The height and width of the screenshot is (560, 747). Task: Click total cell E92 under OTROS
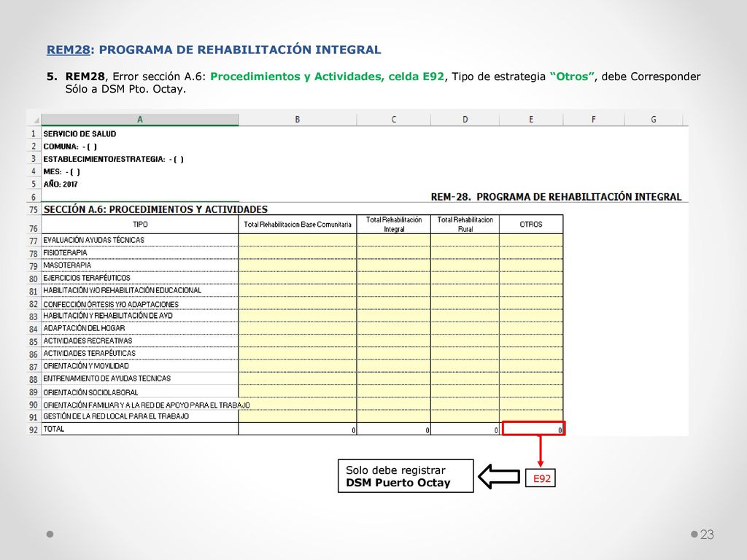coord(533,429)
